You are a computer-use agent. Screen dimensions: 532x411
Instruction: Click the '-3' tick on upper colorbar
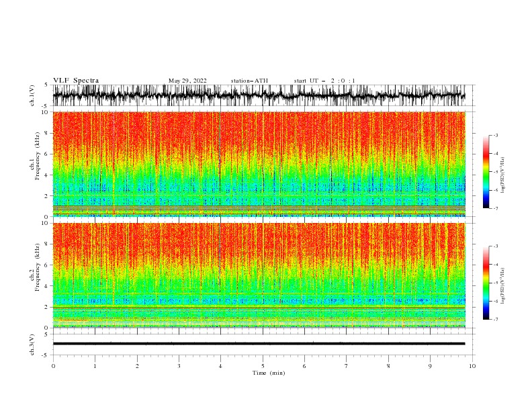(x=495, y=135)
